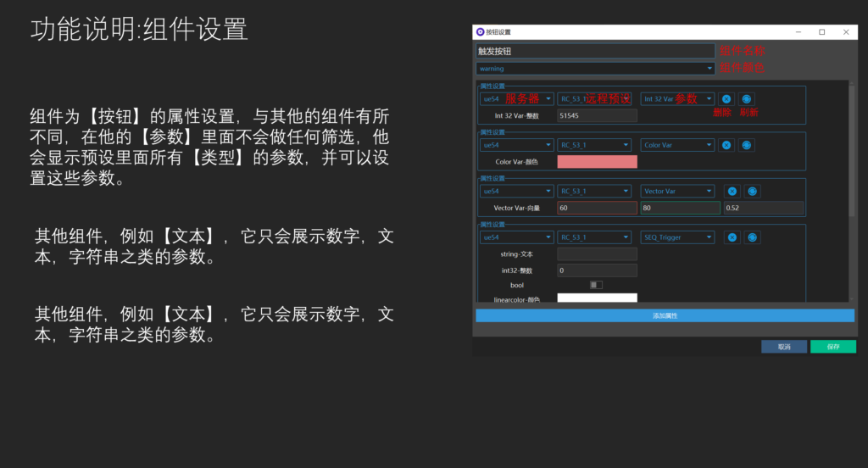The width and height of the screenshot is (868, 468).
Task: Delete the SEQ_Trigger property row
Action: (732, 237)
